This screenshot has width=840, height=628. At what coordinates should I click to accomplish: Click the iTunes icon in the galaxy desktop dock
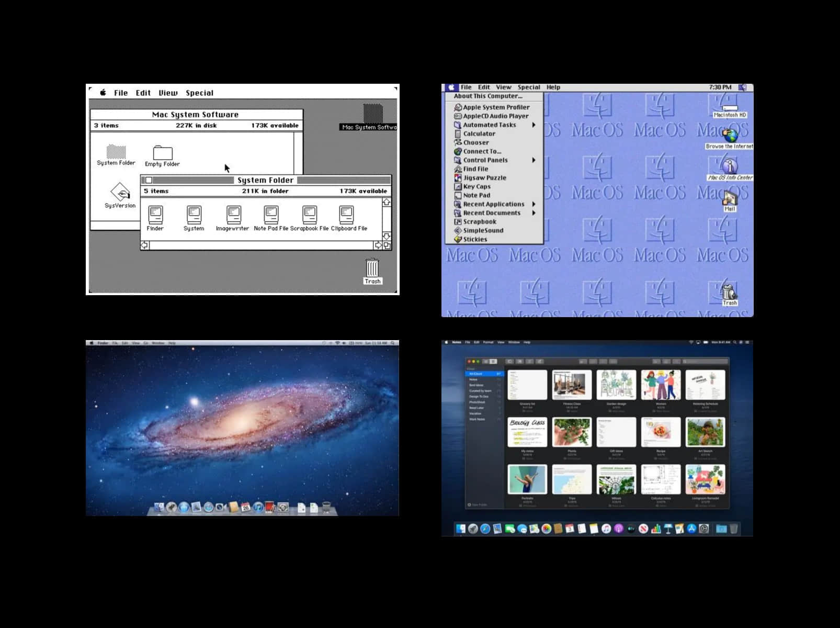258,507
